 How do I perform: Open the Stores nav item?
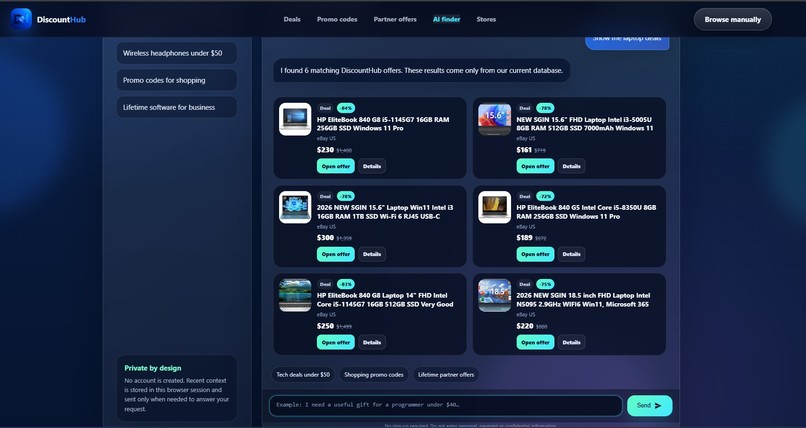click(x=486, y=20)
